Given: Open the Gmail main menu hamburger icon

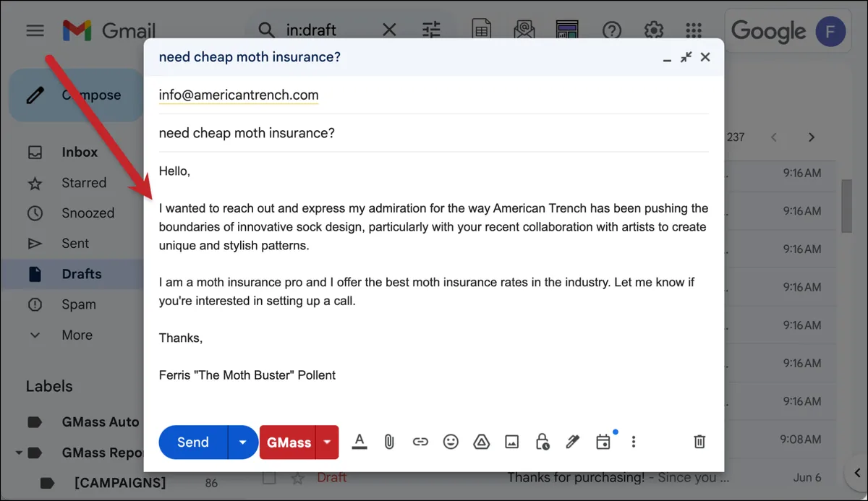Looking at the screenshot, I should [x=35, y=30].
